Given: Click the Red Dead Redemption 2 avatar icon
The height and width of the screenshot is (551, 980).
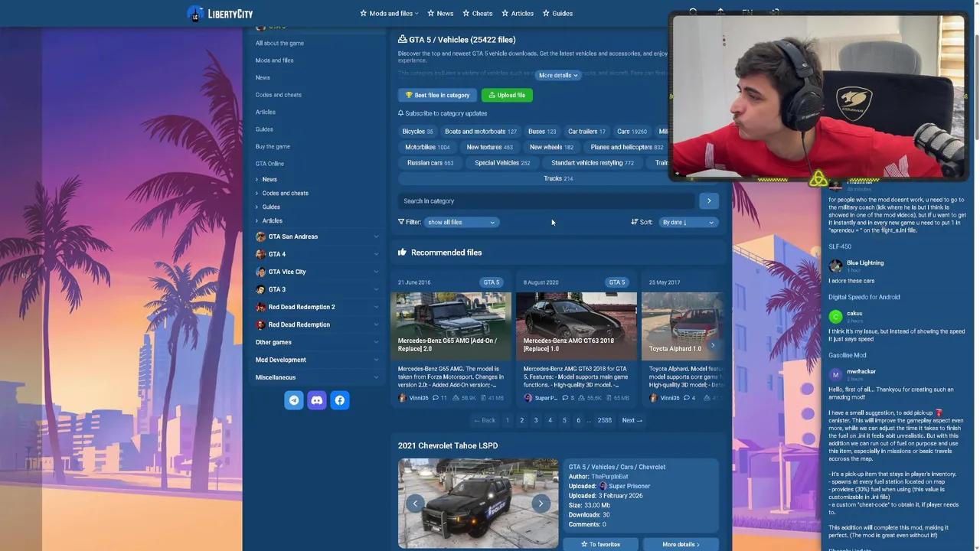Looking at the screenshot, I should pyautogui.click(x=260, y=307).
